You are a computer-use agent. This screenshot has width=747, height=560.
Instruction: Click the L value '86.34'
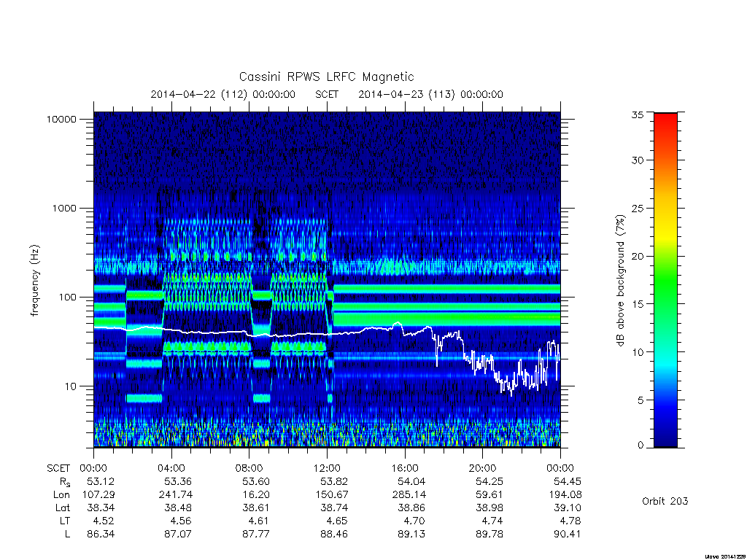[x=101, y=534]
